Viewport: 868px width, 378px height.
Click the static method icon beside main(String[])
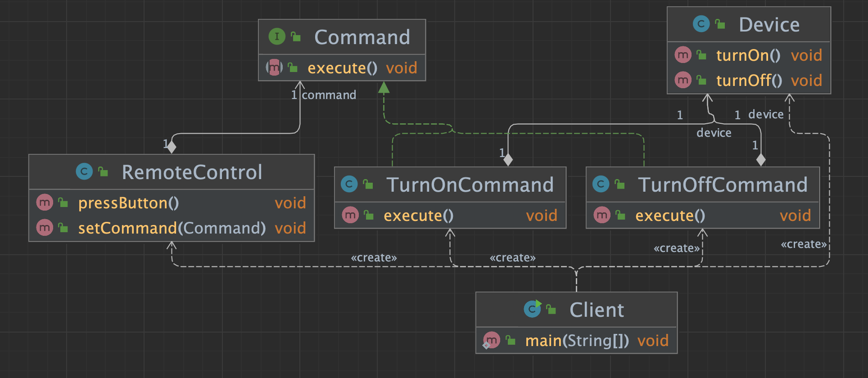click(491, 340)
